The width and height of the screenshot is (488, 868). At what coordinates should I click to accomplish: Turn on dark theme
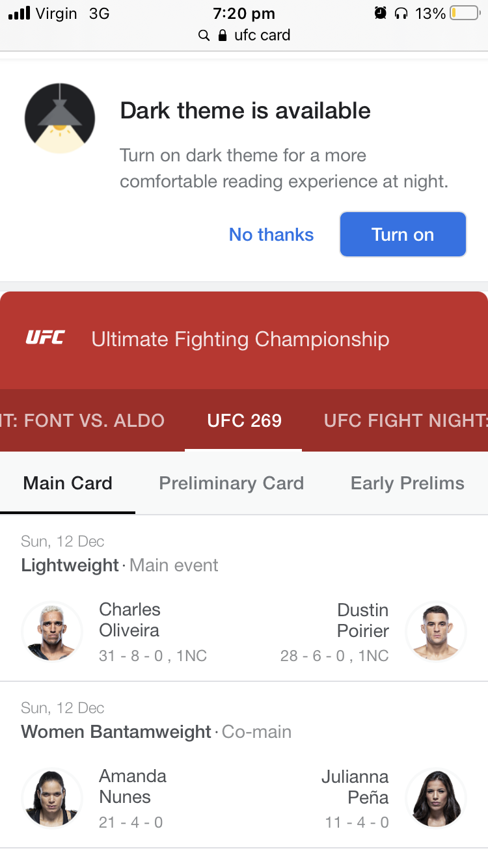click(403, 234)
